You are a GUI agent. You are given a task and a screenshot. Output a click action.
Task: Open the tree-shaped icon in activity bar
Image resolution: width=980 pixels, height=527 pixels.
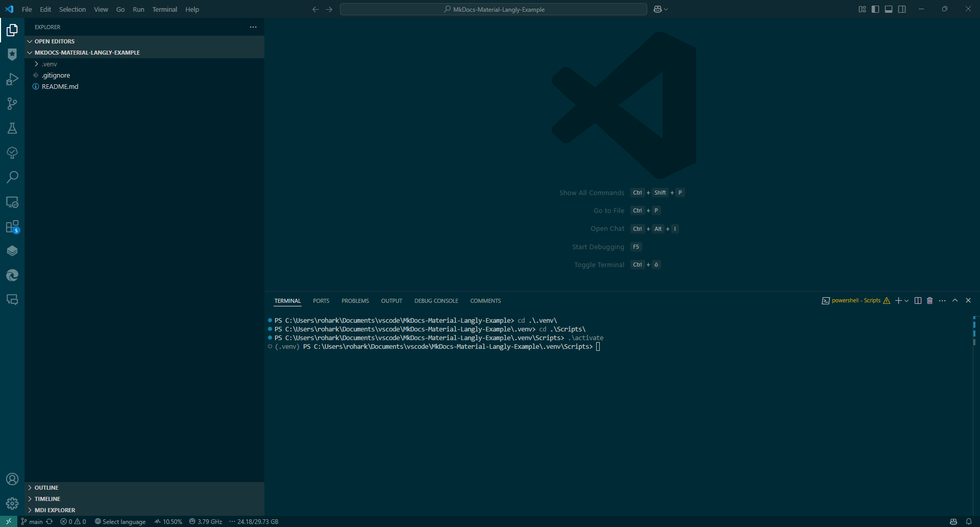click(12, 153)
